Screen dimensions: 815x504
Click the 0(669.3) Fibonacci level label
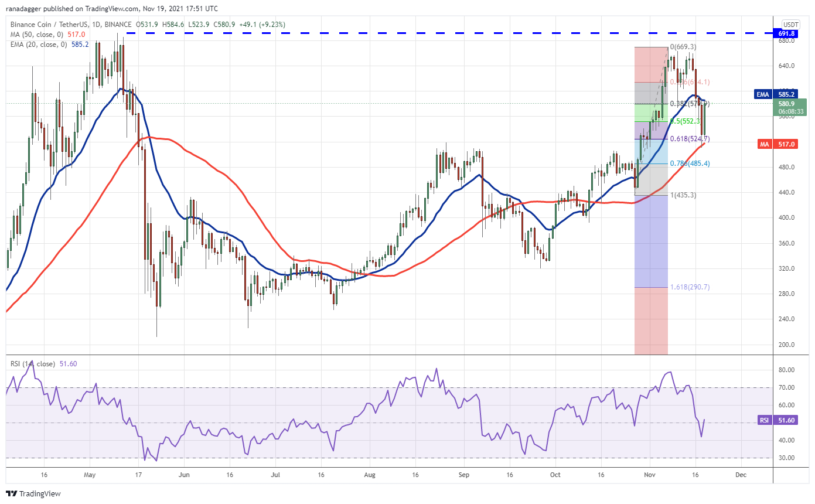pos(683,47)
